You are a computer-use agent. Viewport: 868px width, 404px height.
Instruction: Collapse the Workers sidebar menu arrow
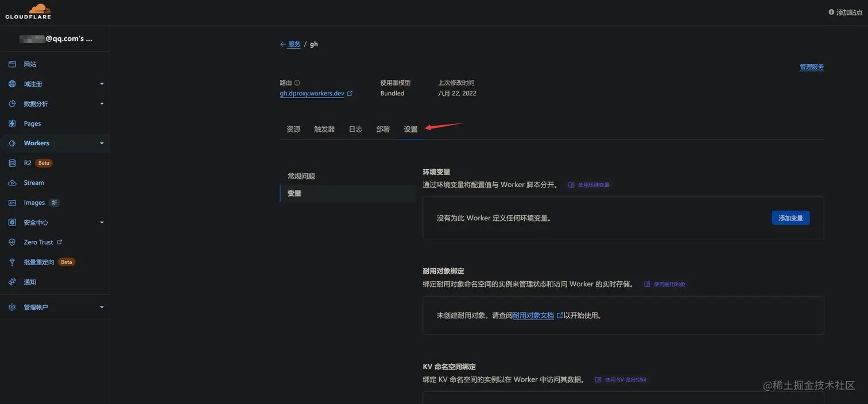tap(102, 143)
